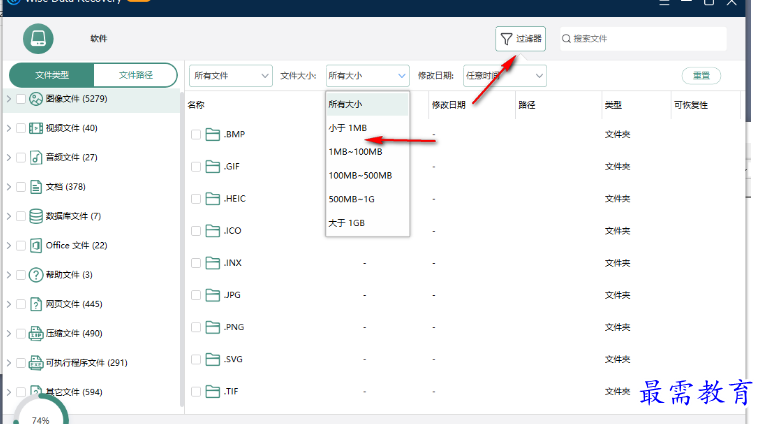
Task: Click the 重置 reset button
Action: tap(701, 76)
